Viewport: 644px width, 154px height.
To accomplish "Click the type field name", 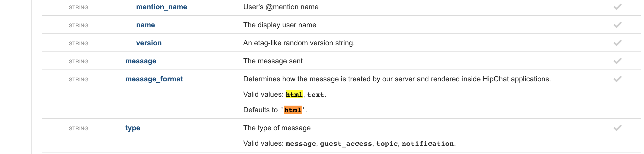I will pyautogui.click(x=133, y=128).
